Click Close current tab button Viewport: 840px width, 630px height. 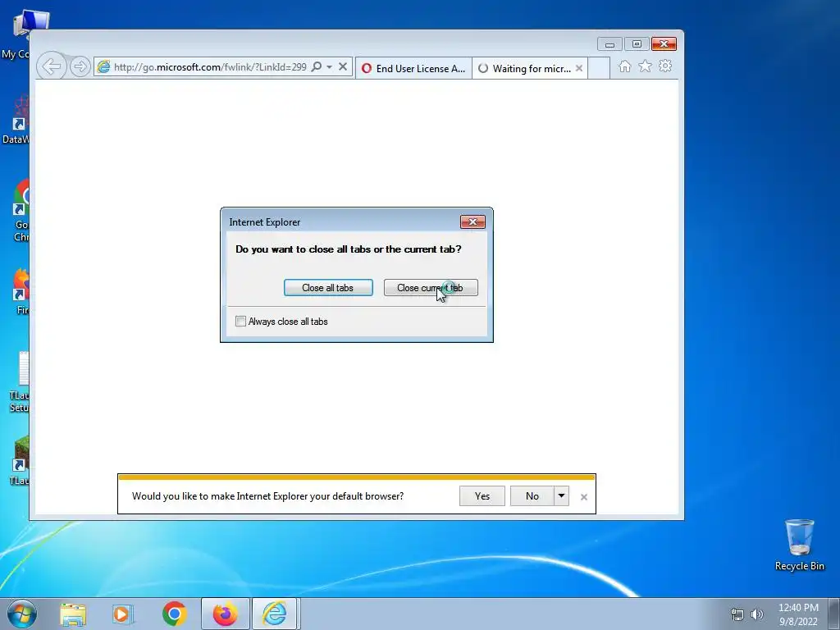(x=430, y=288)
